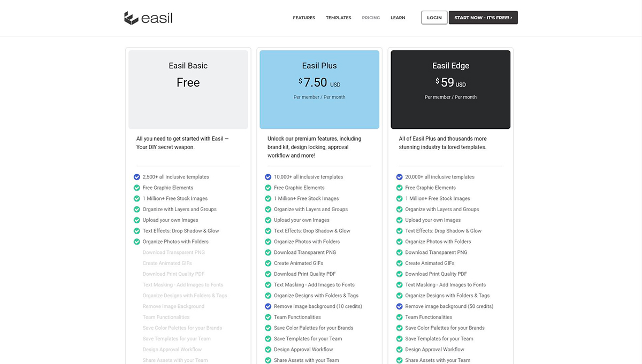
Task: Click green check beside Design Approval Workflow in Edge
Action: point(399,350)
